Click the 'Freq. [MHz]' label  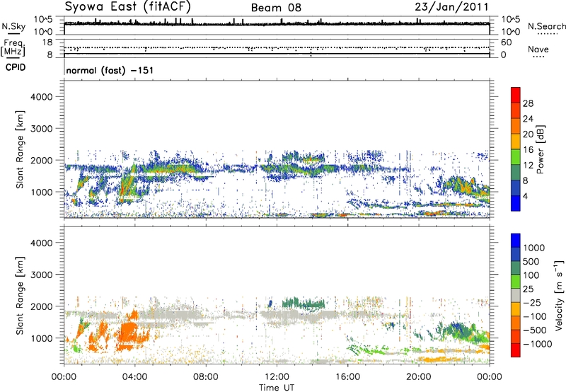(x=14, y=47)
